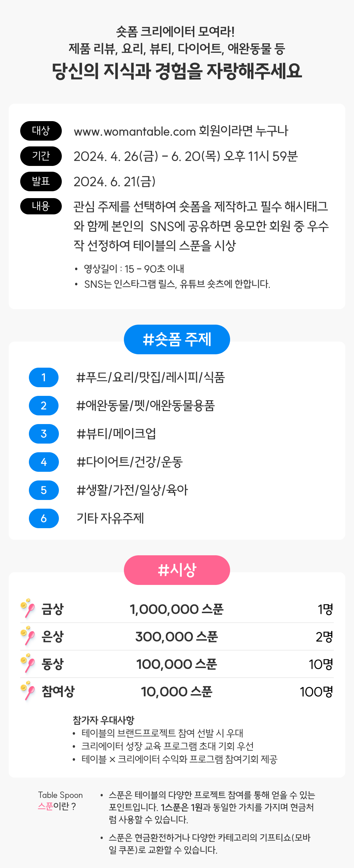The image size is (354, 868).
Task: Select the 대상 black label
Action: click(41, 131)
